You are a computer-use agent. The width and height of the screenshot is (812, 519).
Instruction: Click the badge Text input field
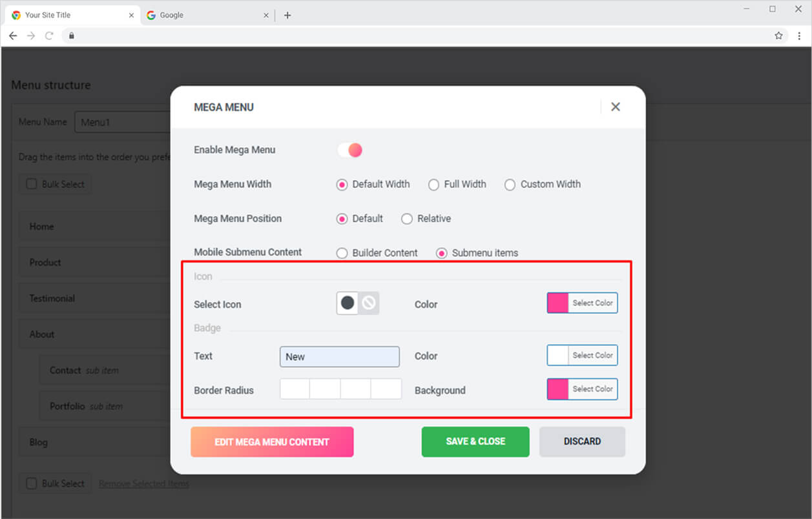tap(340, 357)
